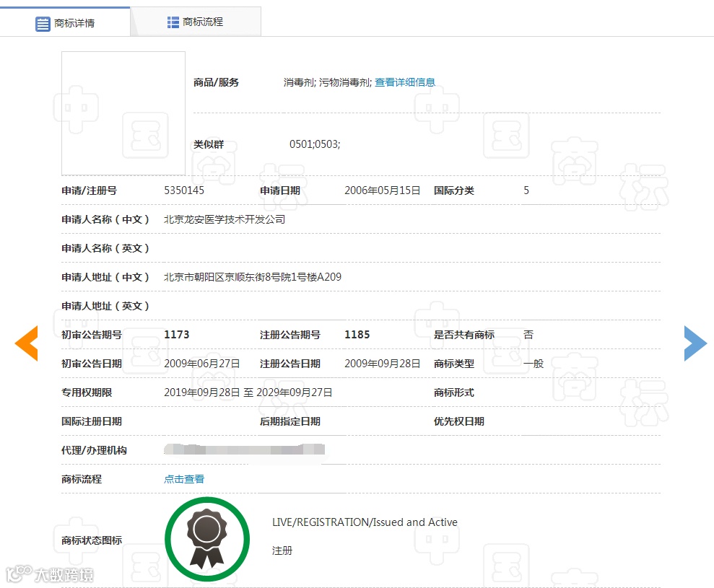
Task: Open the 查看详细信息 link
Action: (x=405, y=82)
